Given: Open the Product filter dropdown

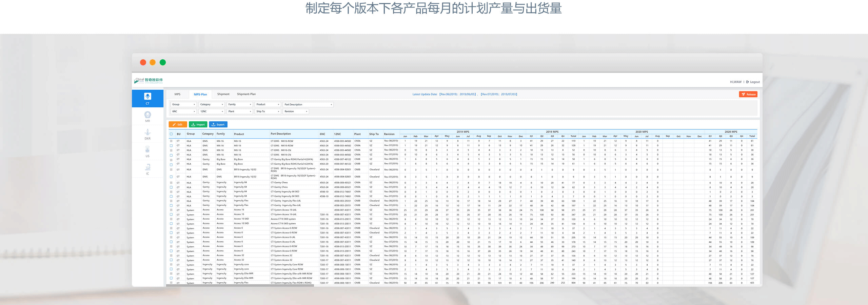Looking at the screenshot, I should pyautogui.click(x=268, y=104).
